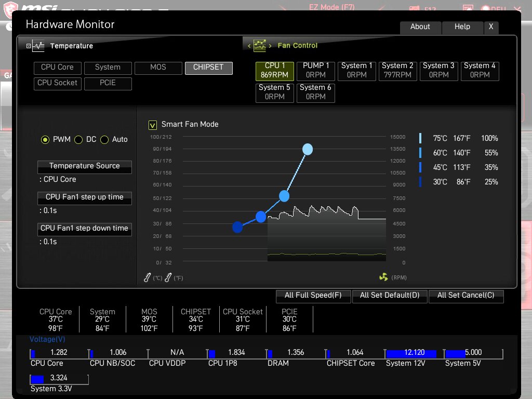Click the right chevron before Fan Control
The image size is (532, 399).
tap(270, 46)
